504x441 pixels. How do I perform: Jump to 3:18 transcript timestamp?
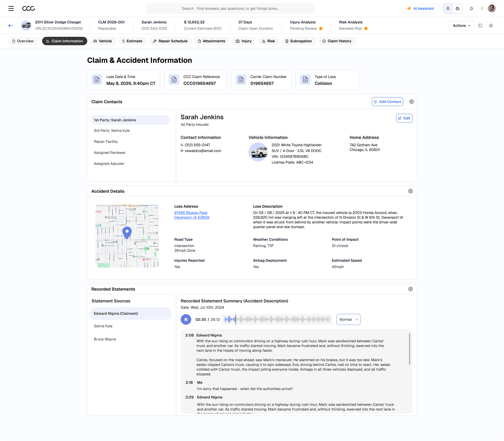[189, 382]
